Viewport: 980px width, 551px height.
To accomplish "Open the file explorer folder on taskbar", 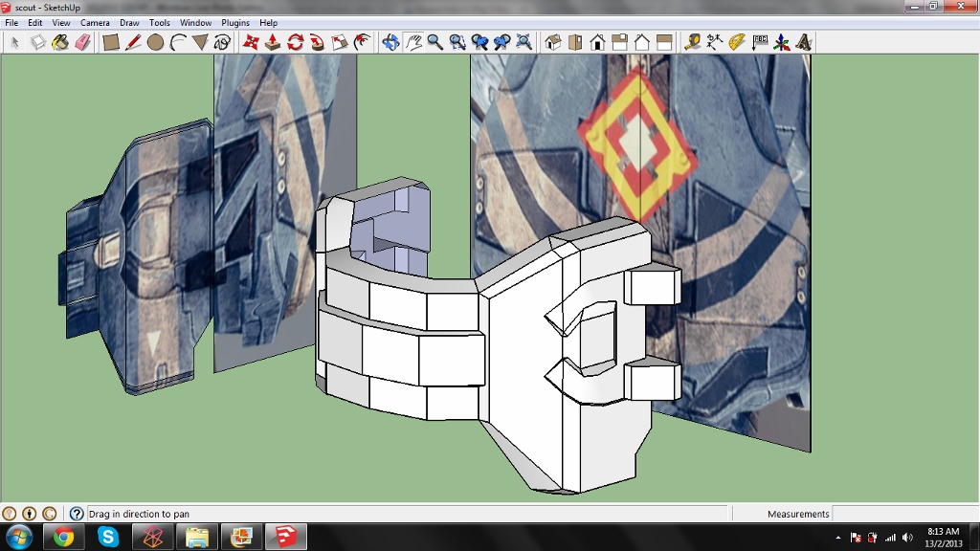I will click(197, 537).
